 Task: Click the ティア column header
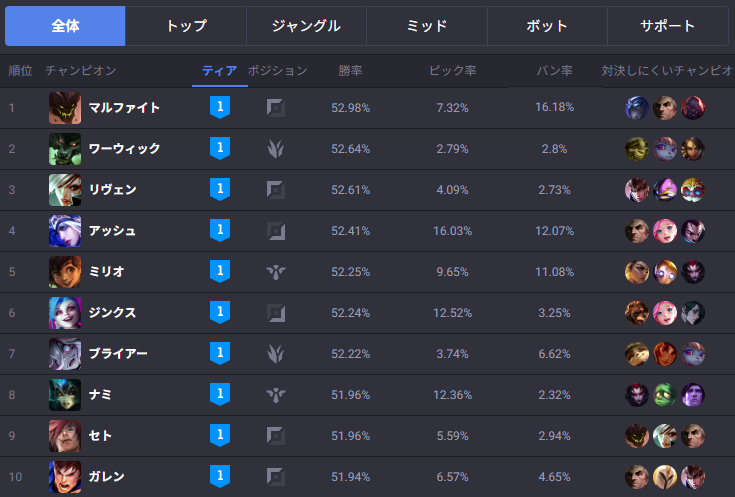219,71
